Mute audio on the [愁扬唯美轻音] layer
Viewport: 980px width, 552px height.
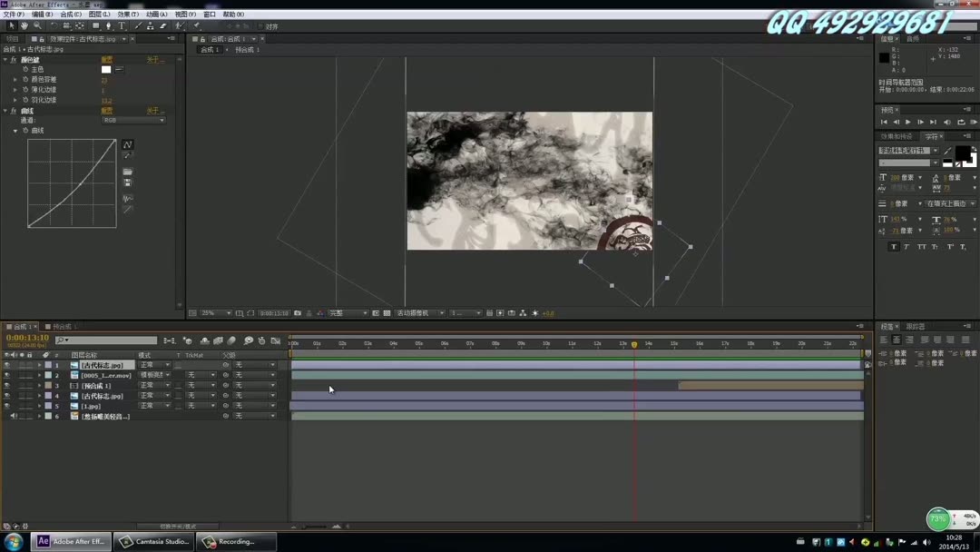[13, 415]
